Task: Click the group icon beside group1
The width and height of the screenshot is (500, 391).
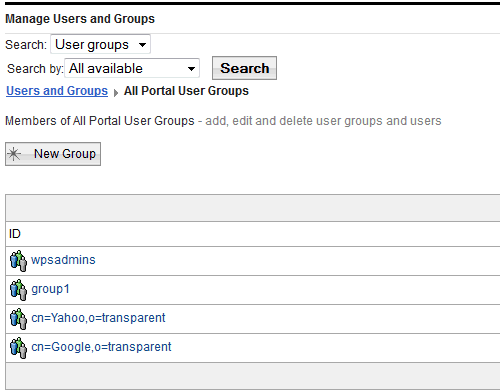Action: (x=18, y=290)
